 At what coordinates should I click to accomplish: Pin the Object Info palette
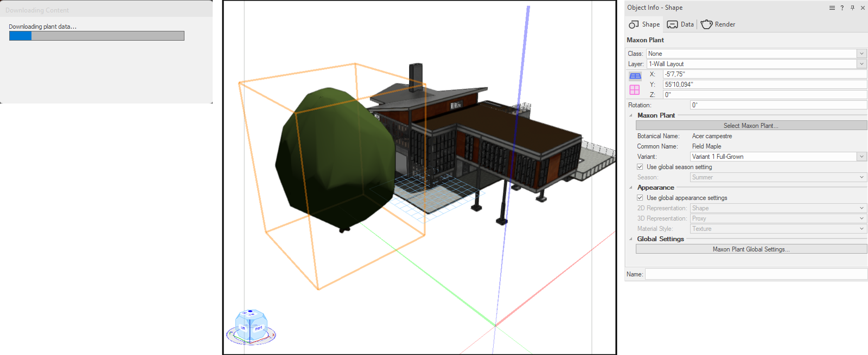852,8
